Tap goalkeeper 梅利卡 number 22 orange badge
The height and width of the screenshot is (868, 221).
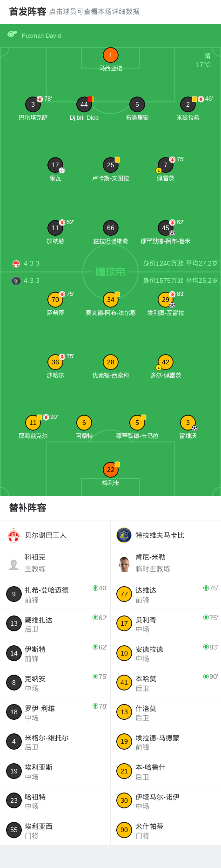pos(111,470)
